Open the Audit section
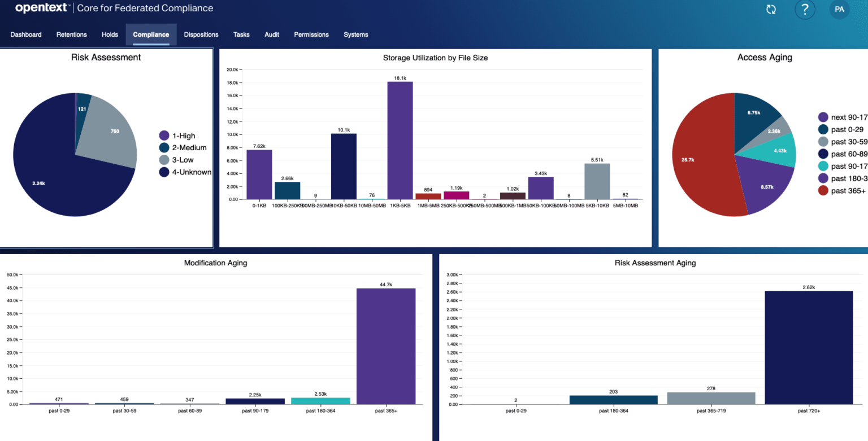 (271, 34)
